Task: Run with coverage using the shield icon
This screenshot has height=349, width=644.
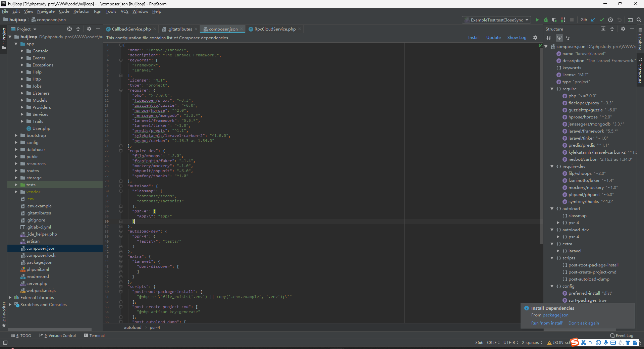Action: [x=554, y=20]
